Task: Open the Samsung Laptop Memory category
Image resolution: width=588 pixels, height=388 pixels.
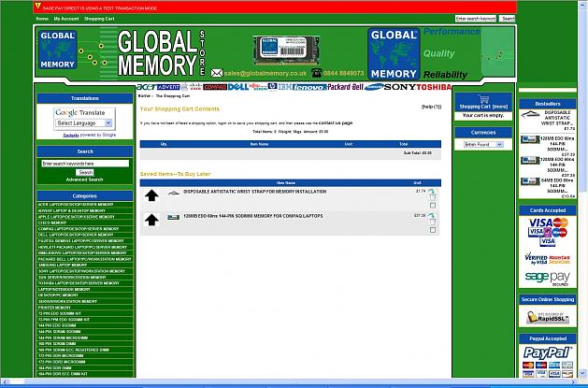Action: (x=63, y=265)
